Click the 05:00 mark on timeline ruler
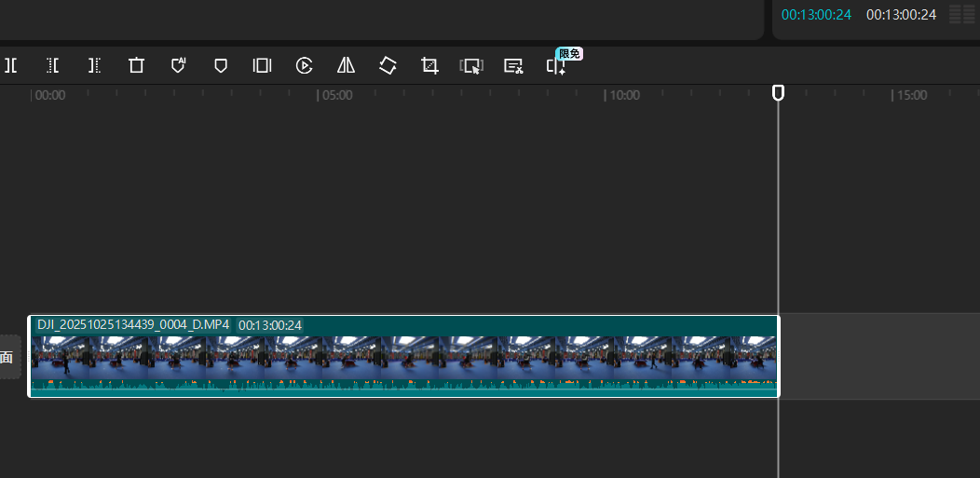Viewport: 980px width, 478px height. click(335, 95)
